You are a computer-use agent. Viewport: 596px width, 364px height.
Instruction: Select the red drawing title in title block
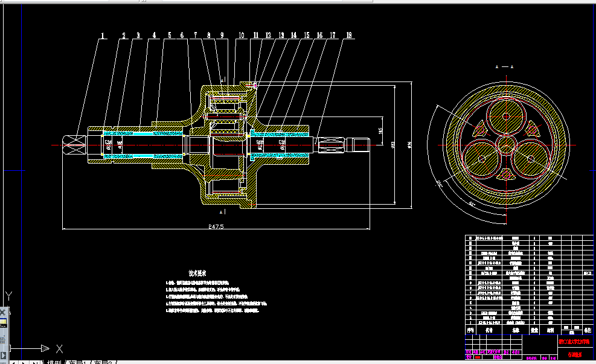[x=575, y=354]
